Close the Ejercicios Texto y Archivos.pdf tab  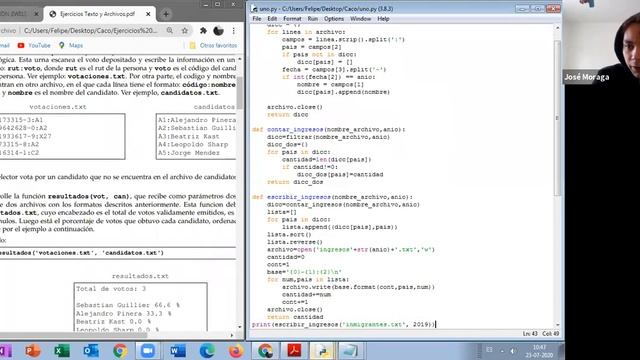click(x=148, y=14)
